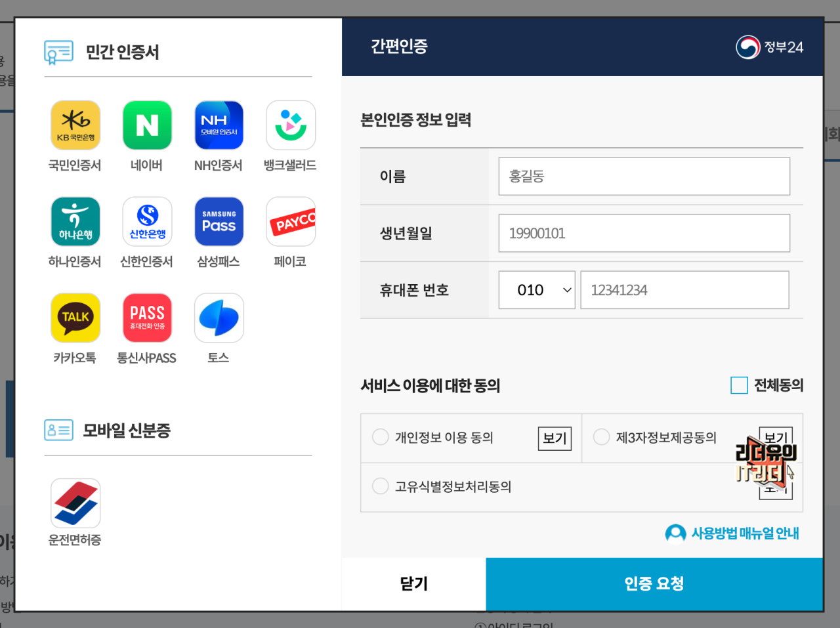This screenshot has height=628, width=840.
Task: Click the 인증 요청 button
Action: pyautogui.click(x=654, y=584)
